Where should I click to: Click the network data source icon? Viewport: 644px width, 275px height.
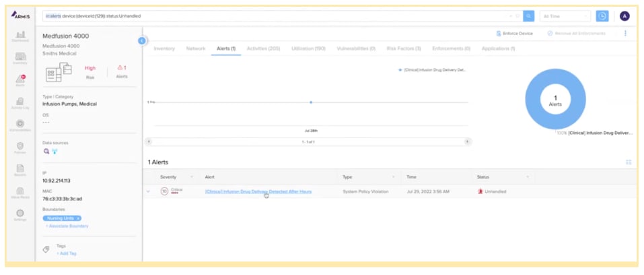click(55, 151)
